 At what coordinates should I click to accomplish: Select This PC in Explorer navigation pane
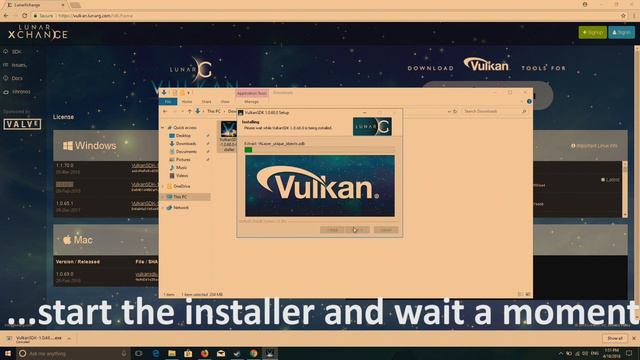click(180, 197)
